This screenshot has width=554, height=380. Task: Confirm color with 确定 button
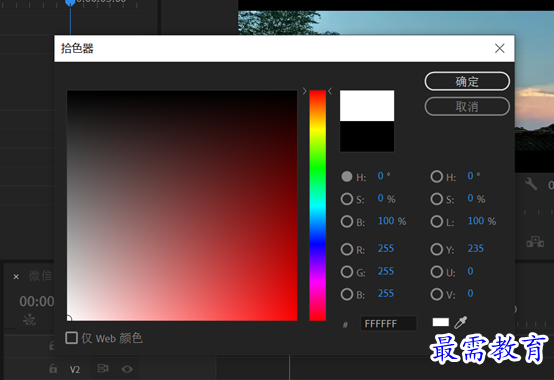coord(467,82)
